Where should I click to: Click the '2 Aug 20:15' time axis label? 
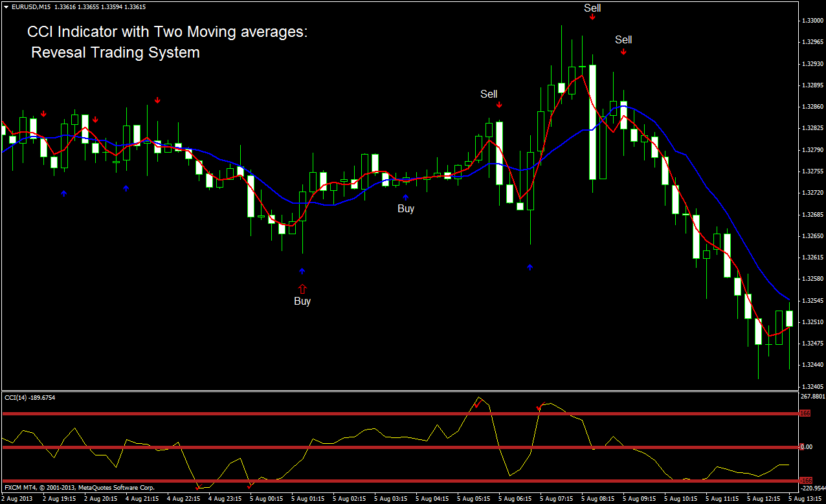[x=102, y=499]
